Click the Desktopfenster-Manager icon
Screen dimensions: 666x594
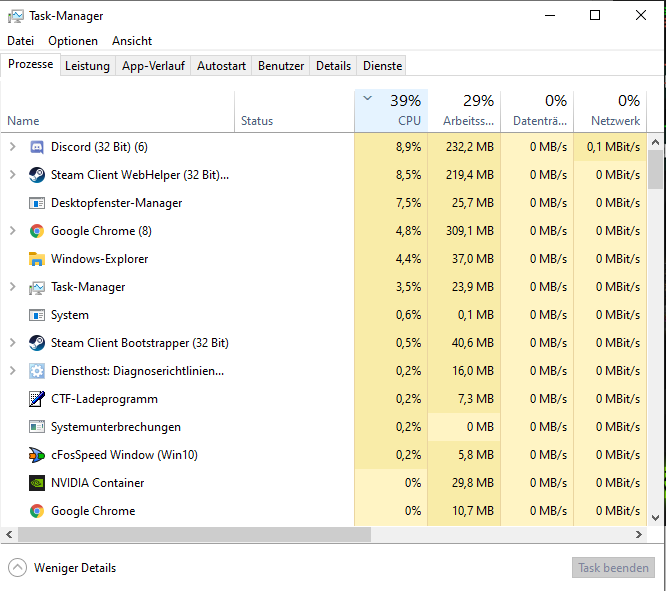pos(37,203)
